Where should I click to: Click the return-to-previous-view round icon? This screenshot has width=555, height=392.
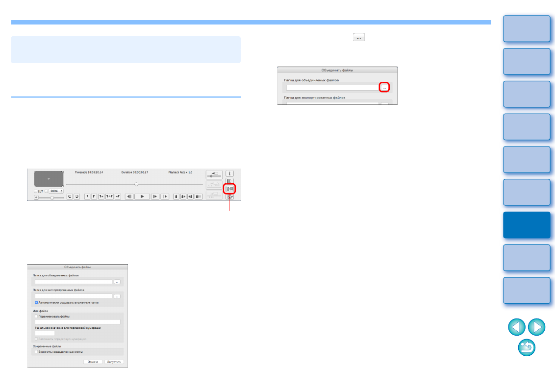click(527, 347)
